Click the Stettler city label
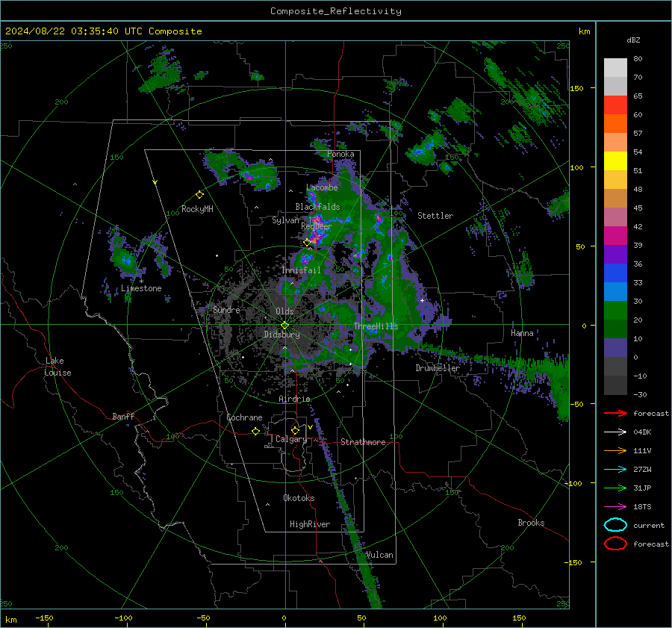The width and height of the screenshot is (672, 628). pyautogui.click(x=435, y=216)
